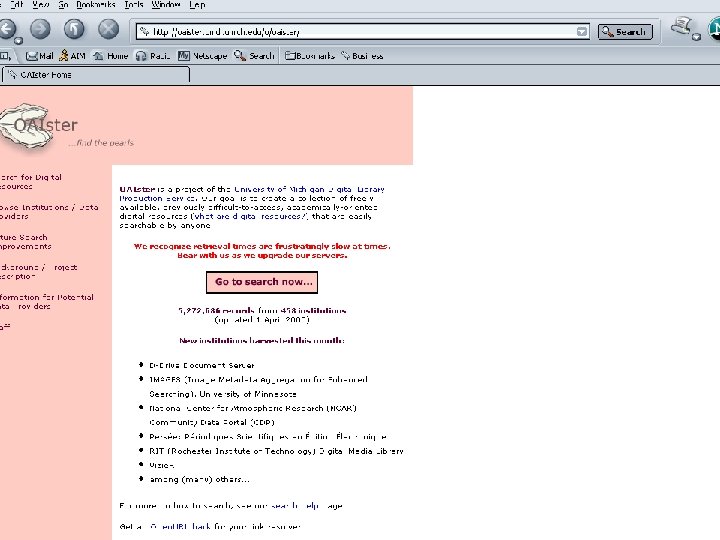Click the Forward navigation button
This screenshot has width=720, height=540.
click(x=40, y=29)
